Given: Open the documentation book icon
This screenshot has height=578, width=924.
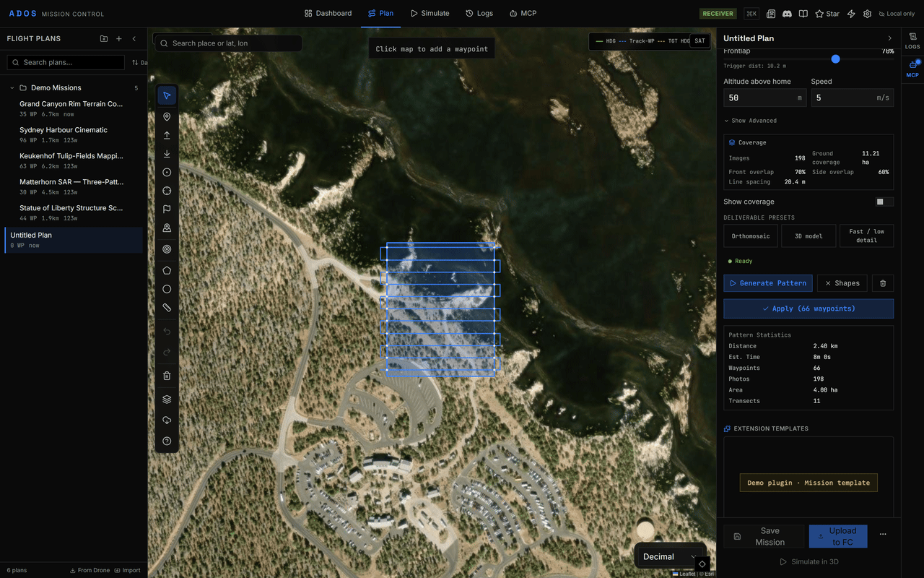Looking at the screenshot, I should pyautogui.click(x=803, y=14).
